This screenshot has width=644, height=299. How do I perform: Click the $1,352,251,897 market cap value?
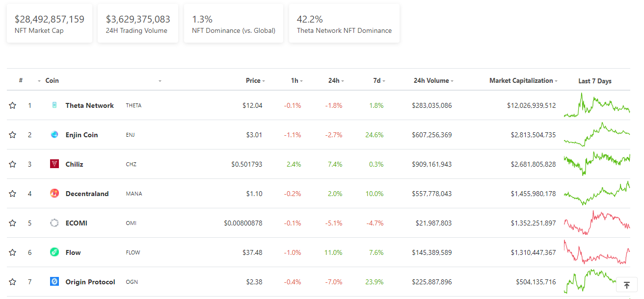534,223
